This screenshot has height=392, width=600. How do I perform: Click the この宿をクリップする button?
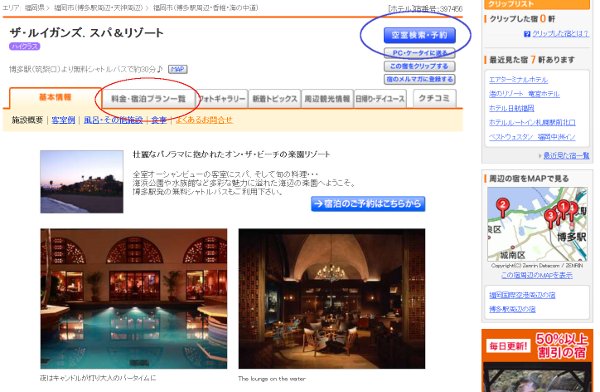[x=419, y=66]
